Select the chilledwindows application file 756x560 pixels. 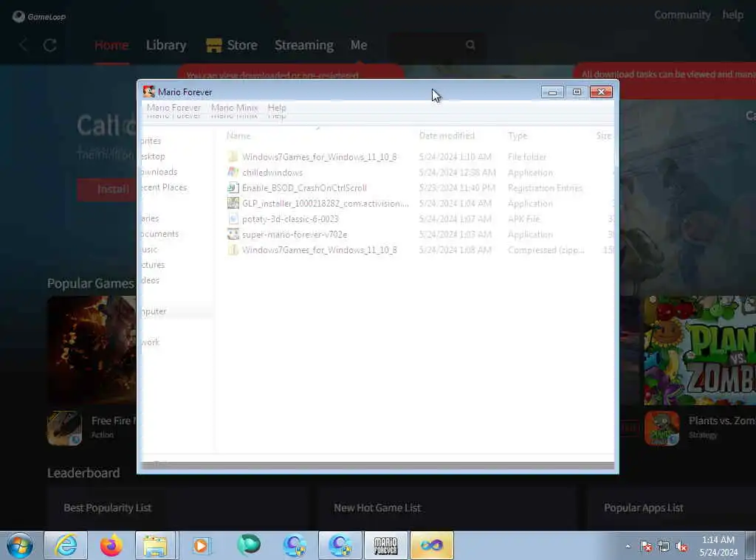coord(272,173)
